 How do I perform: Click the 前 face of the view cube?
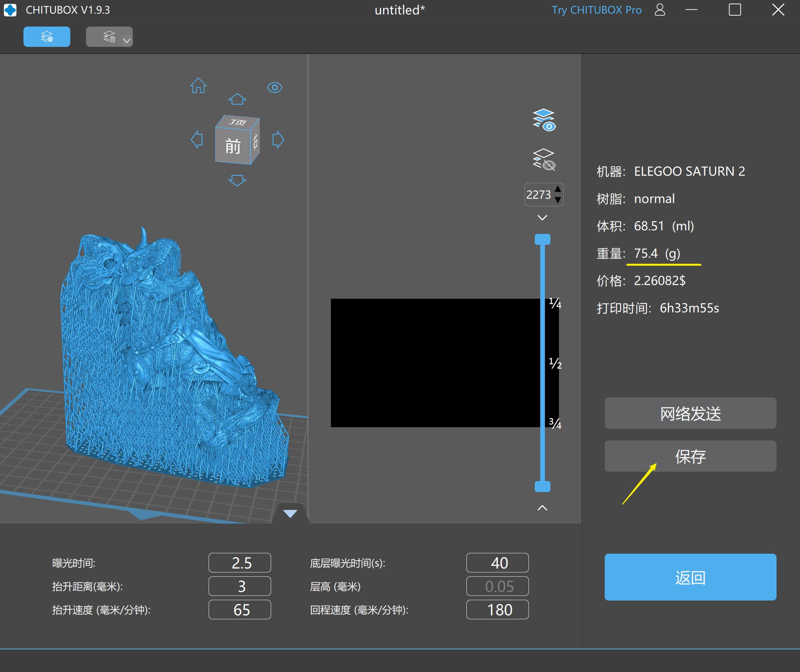tap(233, 146)
